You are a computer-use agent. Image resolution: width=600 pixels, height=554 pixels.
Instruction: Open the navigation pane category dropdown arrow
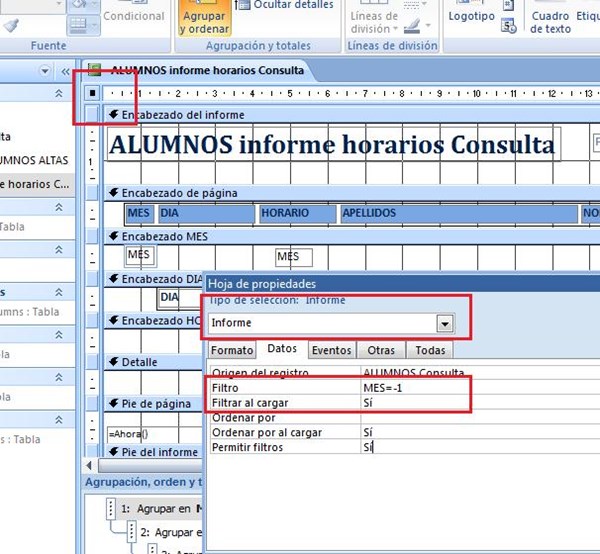45,71
